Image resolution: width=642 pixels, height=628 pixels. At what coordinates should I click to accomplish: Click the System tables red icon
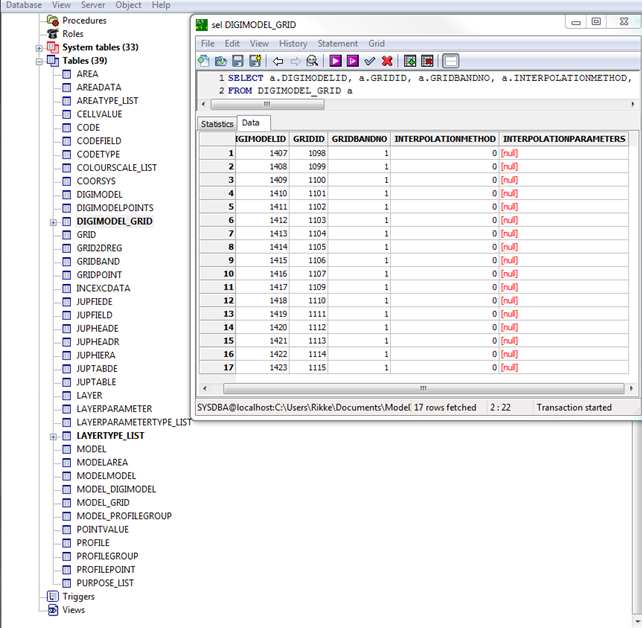[53, 47]
